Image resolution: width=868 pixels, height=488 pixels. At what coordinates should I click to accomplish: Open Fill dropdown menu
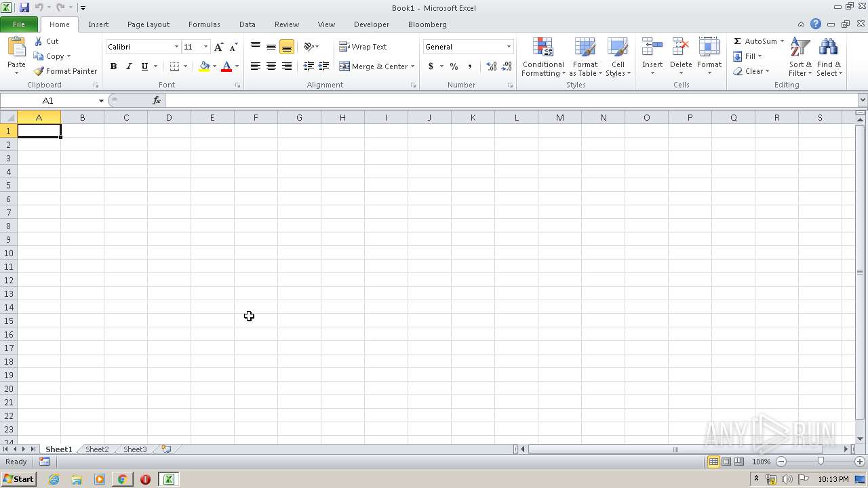[747, 56]
